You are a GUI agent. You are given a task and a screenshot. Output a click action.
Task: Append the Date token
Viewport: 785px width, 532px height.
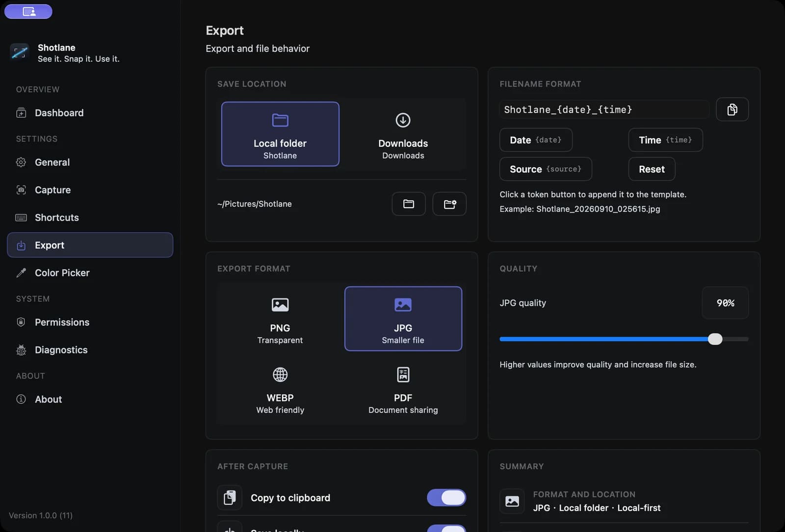(x=536, y=140)
